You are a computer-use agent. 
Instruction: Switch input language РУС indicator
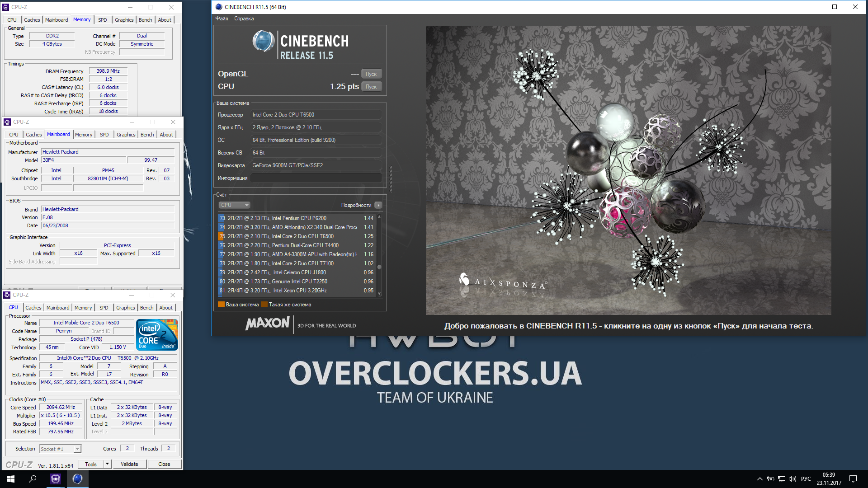tap(806, 479)
